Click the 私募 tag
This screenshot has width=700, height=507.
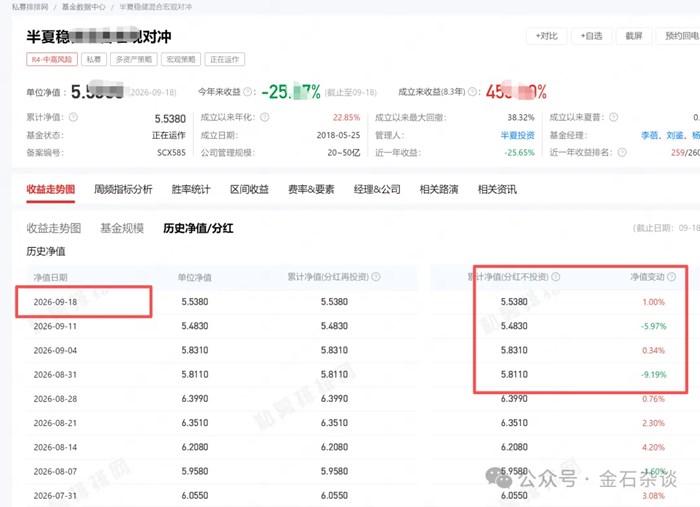point(94,59)
